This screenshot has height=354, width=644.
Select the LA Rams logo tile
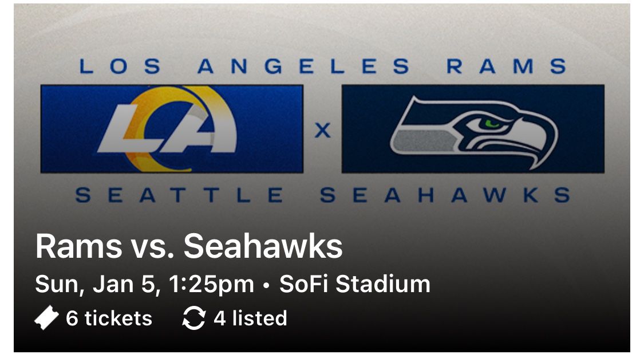[172, 129]
